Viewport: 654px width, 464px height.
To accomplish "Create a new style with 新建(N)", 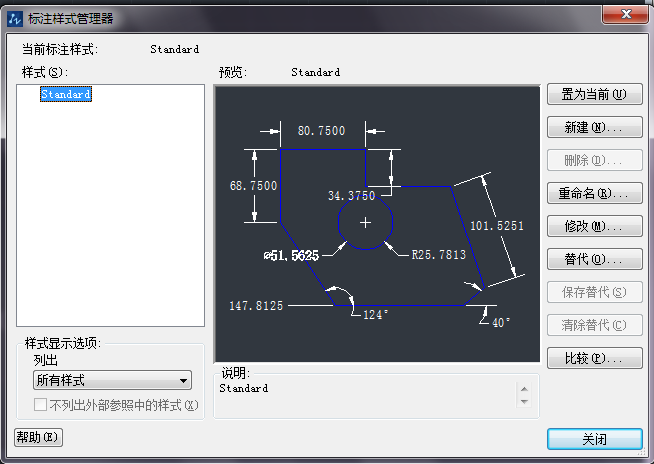I will (x=594, y=128).
